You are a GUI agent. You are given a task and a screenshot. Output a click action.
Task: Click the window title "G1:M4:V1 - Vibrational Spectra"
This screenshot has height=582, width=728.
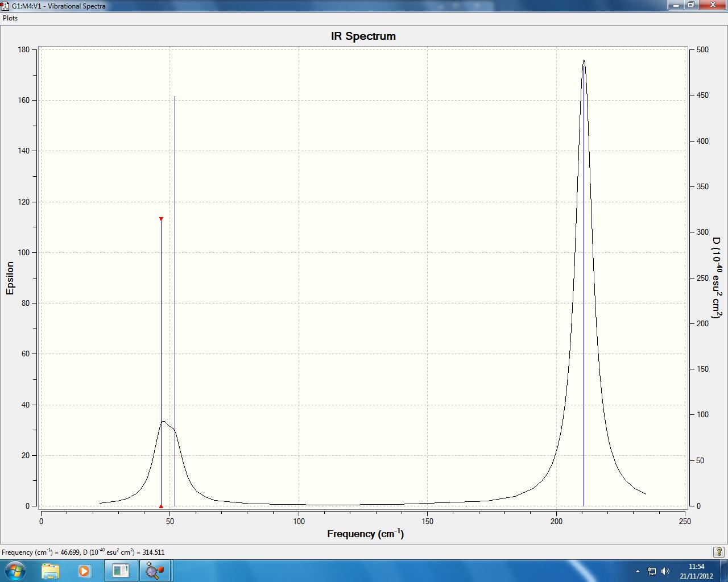[59, 6]
